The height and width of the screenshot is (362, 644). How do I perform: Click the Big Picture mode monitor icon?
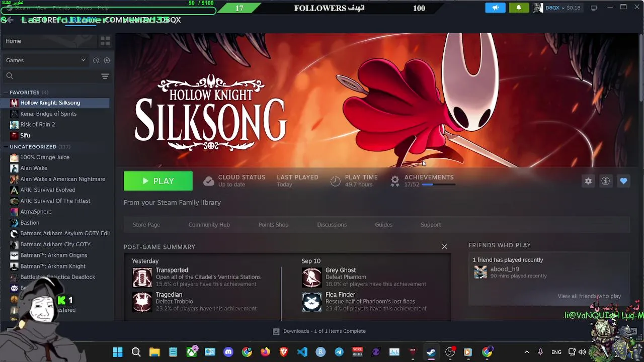[x=594, y=8]
